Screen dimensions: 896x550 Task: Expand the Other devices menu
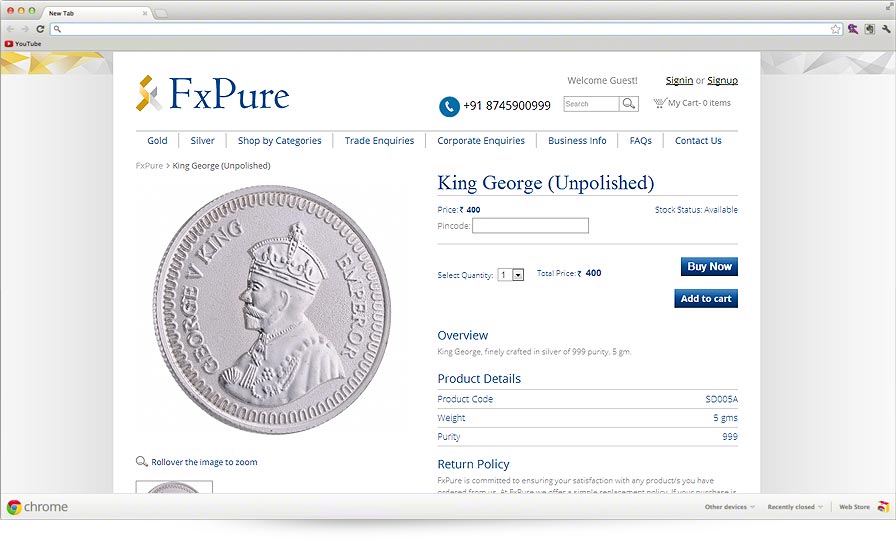coord(730,507)
